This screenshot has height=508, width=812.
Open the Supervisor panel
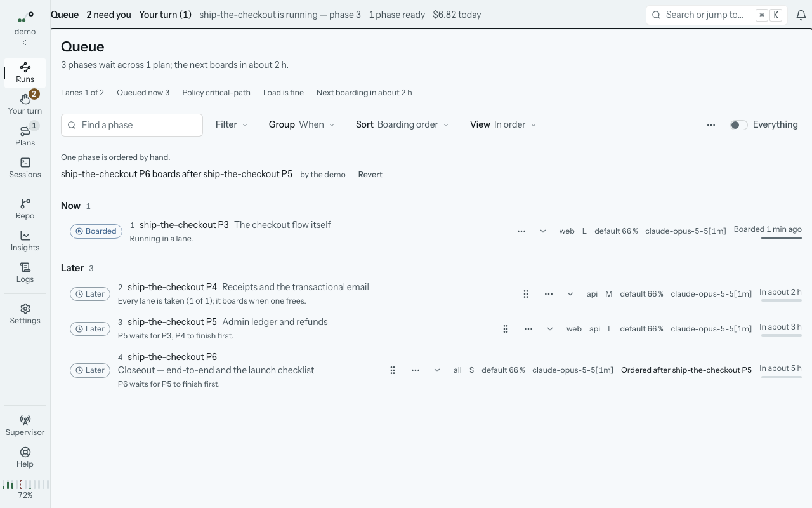[x=25, y=425]
